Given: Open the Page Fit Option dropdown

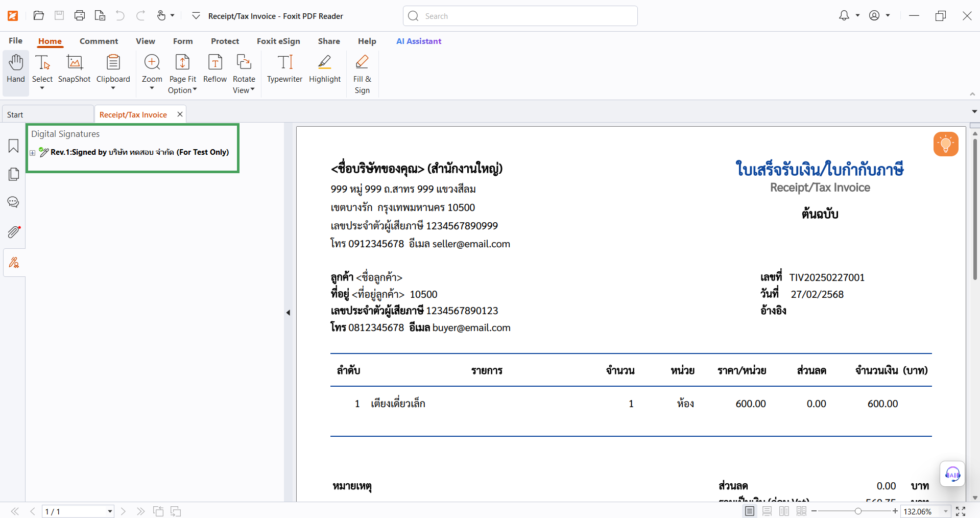Looking at the screenshot, I should [182, 73].
